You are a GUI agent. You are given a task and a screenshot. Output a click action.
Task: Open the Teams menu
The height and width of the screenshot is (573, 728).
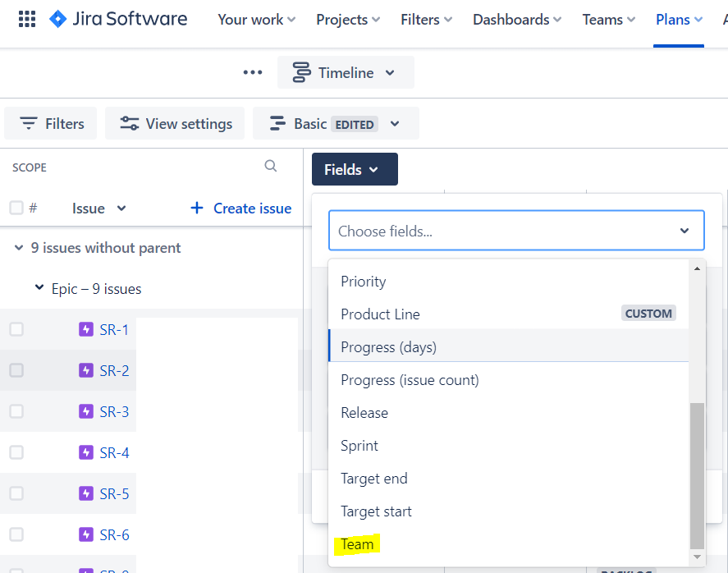(609, 20)
